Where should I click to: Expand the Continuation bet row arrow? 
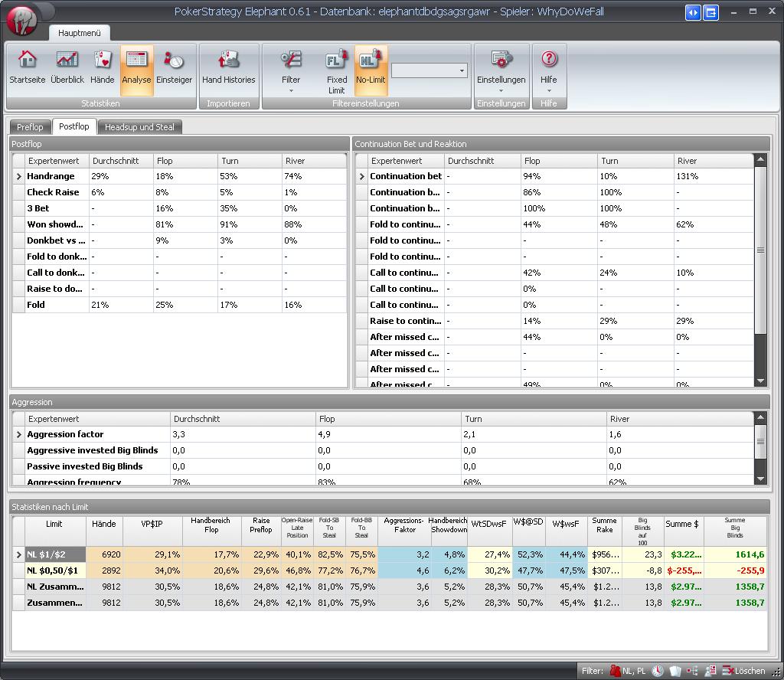tap(361, 176)
